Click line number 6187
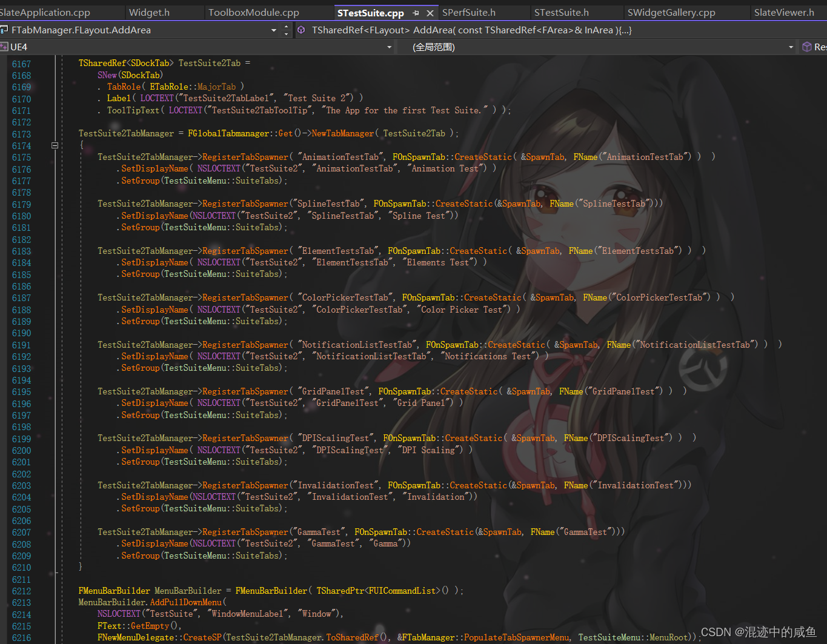The height and width of the screenshot is (644, 827). click(21, 298)
